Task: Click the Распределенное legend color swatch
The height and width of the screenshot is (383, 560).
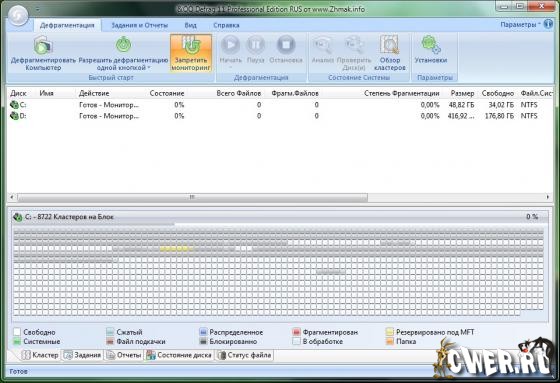Action: pyautogui.click(x=203, y=332)
